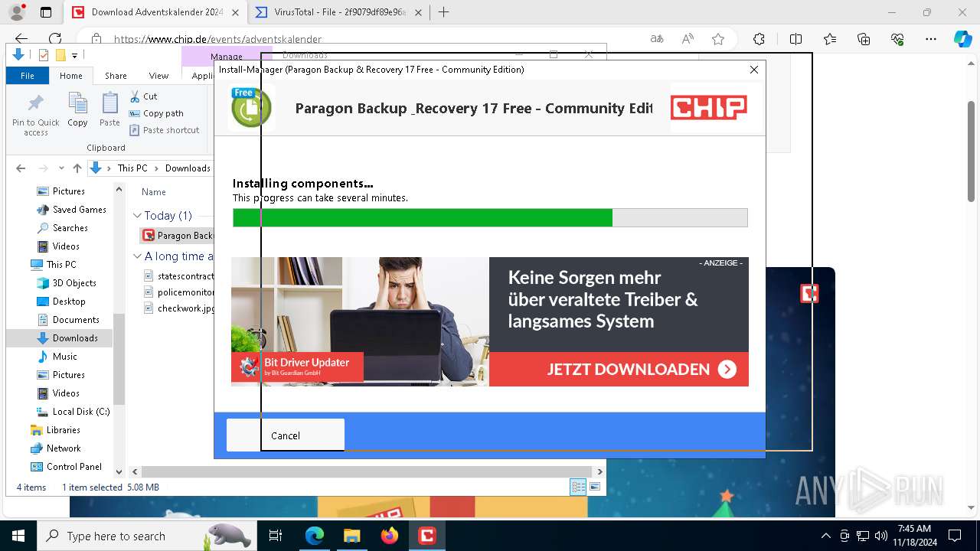Image resolution: width=980 pixels, height=551 pixels.
Task: Add page to favorites star icon
Action: point(717,39)
